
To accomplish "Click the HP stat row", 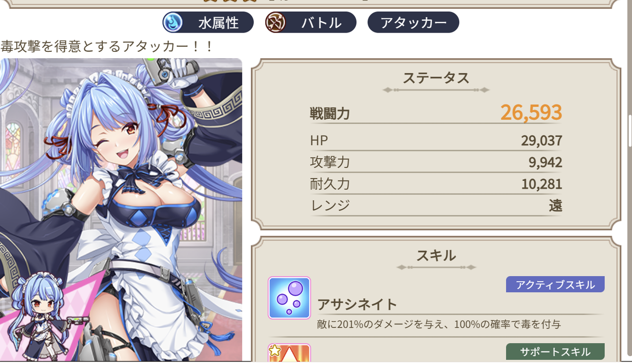I will click(x=436, y=141).
